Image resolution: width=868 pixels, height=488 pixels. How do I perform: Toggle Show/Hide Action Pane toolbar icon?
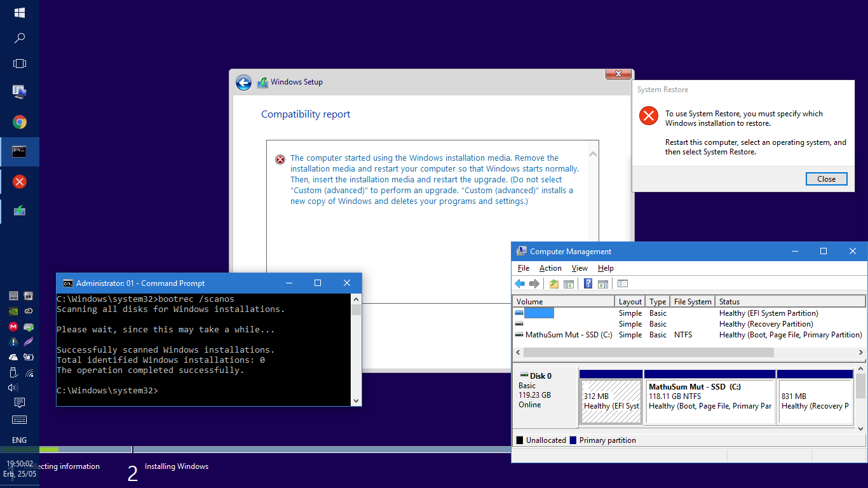click(x=603, y=283)
